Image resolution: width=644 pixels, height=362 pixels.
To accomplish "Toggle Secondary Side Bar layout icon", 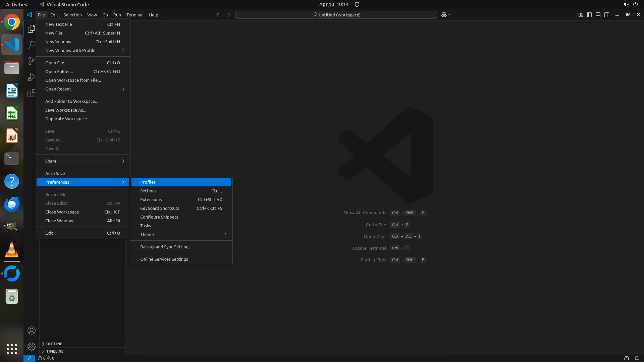I will (x=607, y=15).
